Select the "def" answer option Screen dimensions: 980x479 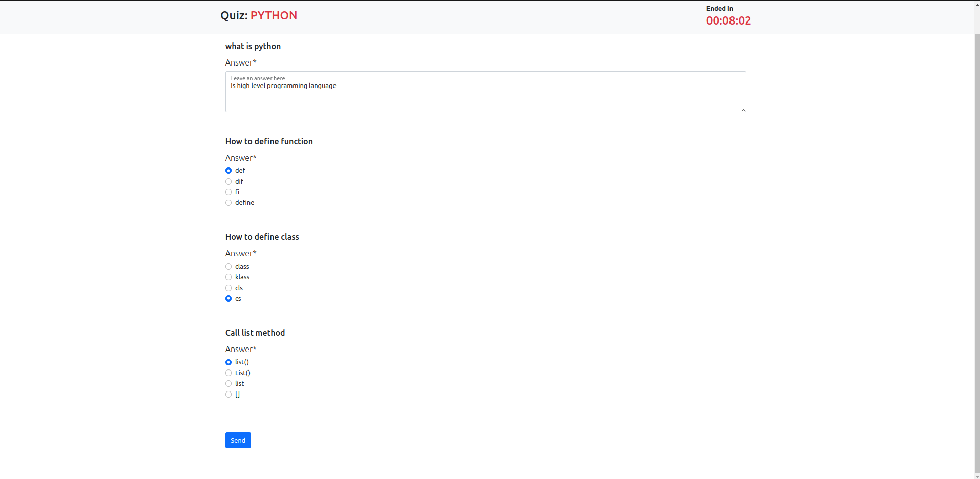228,170
